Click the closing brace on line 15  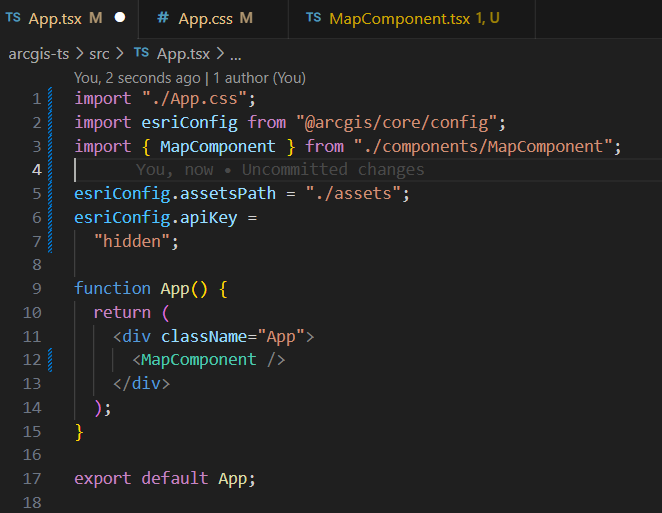pyautogui.click(x=79, y=432)
